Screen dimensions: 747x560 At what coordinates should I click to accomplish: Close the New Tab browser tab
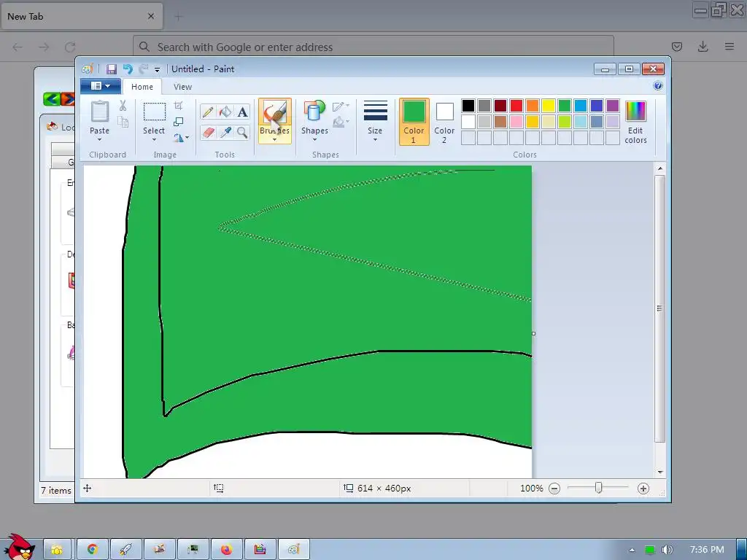pos(151,16)
